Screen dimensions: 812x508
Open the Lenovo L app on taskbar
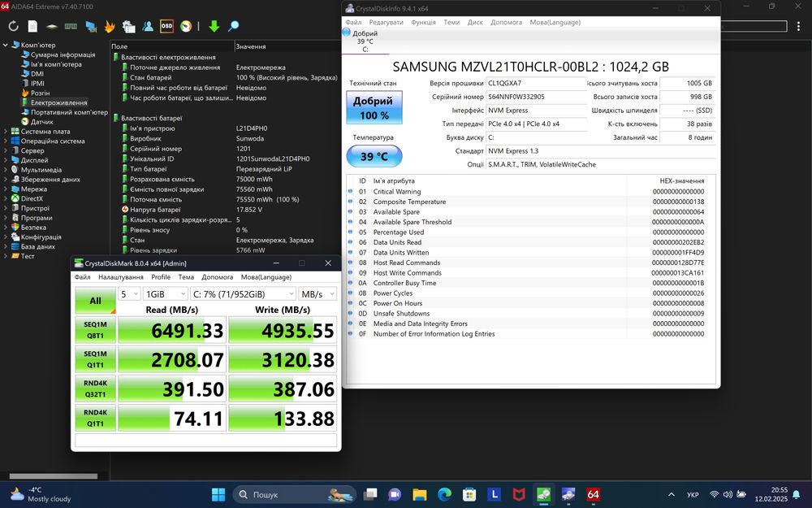tap(494, 494)
